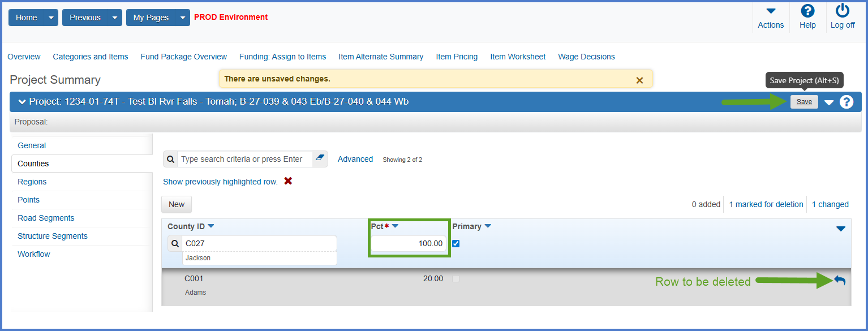Screen dimensions: 868x331
Task: Click the County ID magnifier lookup icon
Action: click(x=175, y=244)
